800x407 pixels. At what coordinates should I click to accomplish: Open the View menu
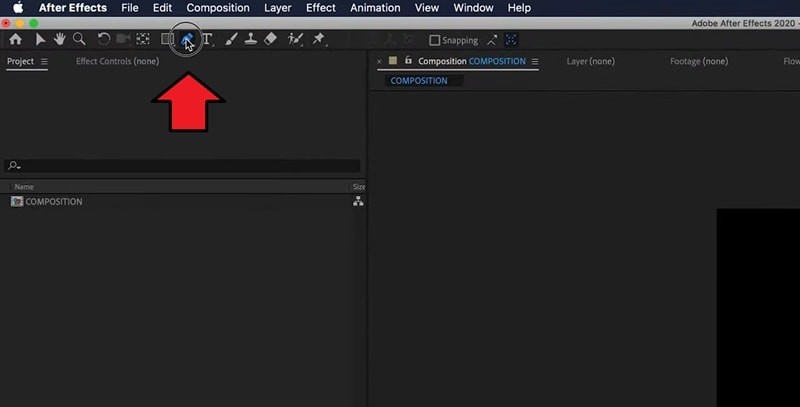[x=427, y=8]
